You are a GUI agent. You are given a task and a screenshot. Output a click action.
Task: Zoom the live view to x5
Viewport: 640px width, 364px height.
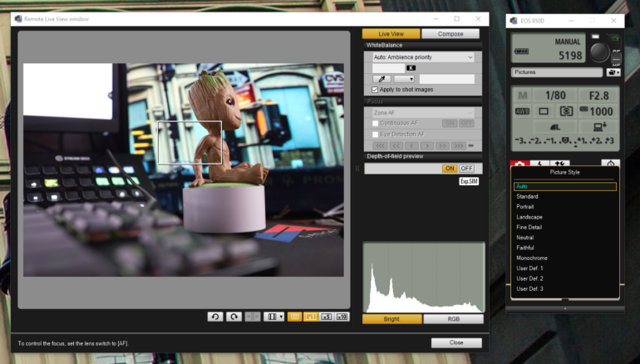[326, 317]
